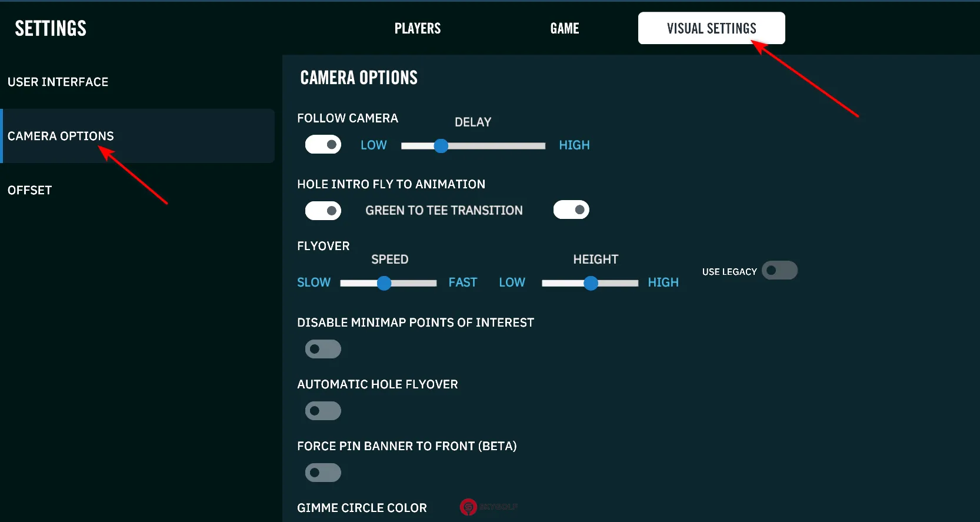This screenshot has width=980, height=522.
Task: Click FAST label beside speed slider
Action: 462,282
